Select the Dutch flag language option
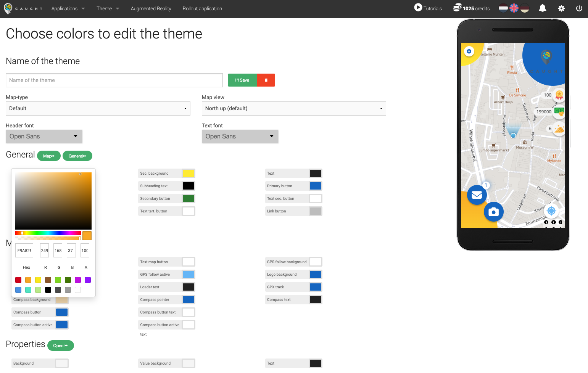588x373 pixels. (503, 7)
